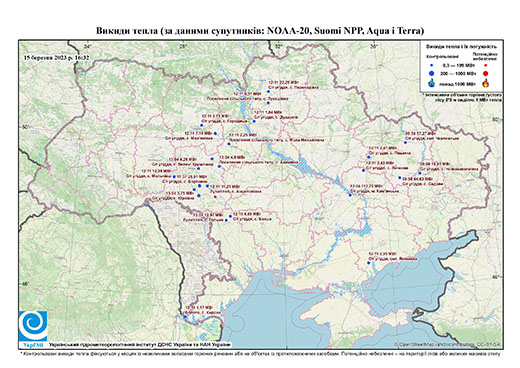
Task: Click the 'Контрольовані' legend column header
Action: [x=442, y=56]
